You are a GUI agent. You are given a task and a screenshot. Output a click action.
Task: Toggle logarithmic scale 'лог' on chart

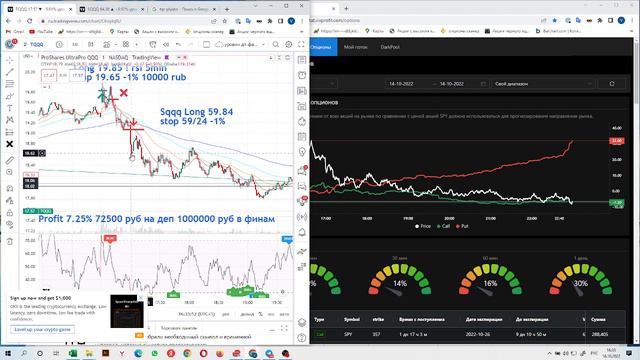[x=271, y=314]
